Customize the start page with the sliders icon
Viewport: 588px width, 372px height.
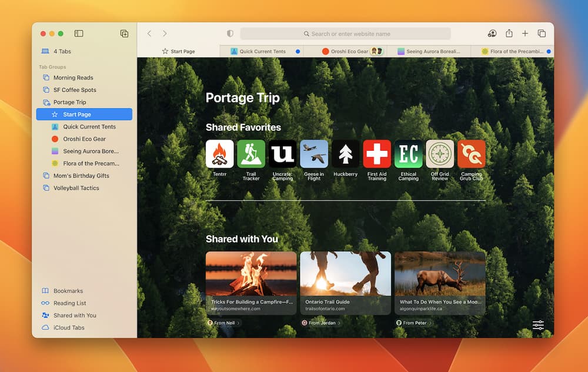point(538,325)
